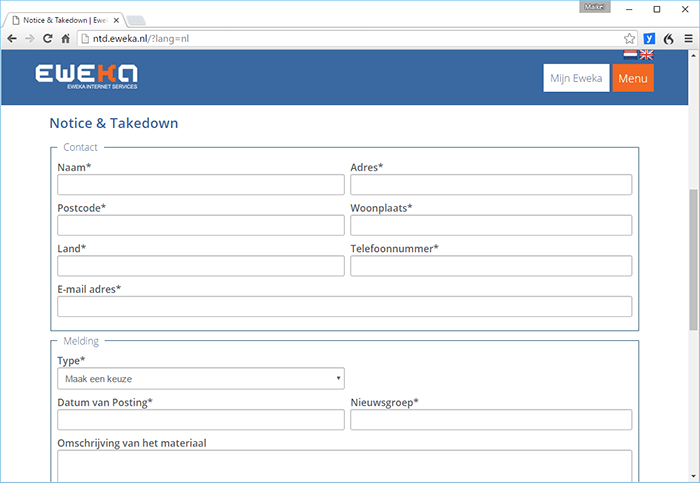The height and width of the screenshot is (483, 700).
Task: Focus the Postcode input field
Action: tap(201, 225)
